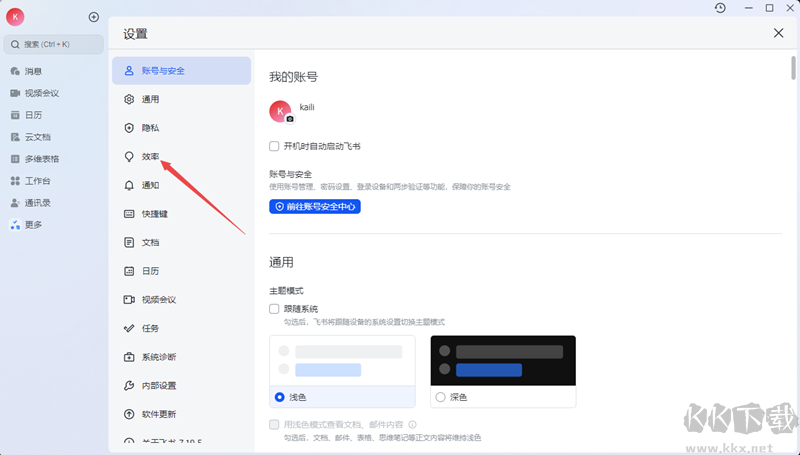Select 账号与安全 settings tab
The height and width of the screenshot is (455, 800).
coord(182,70)
